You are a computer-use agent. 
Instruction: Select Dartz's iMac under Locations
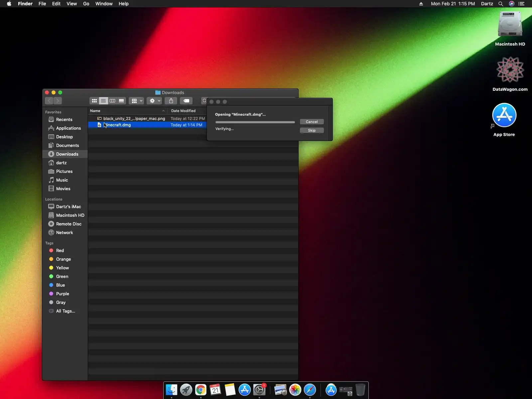pos(65,206)
